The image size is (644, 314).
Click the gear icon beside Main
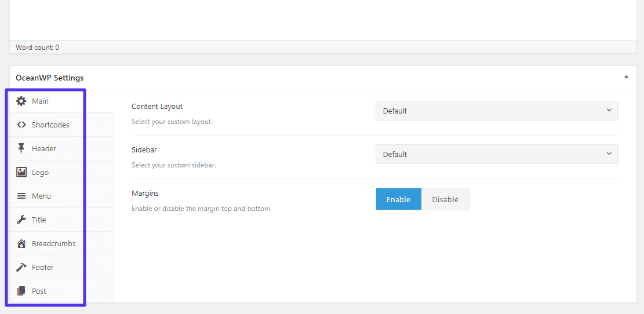(21, 101)
